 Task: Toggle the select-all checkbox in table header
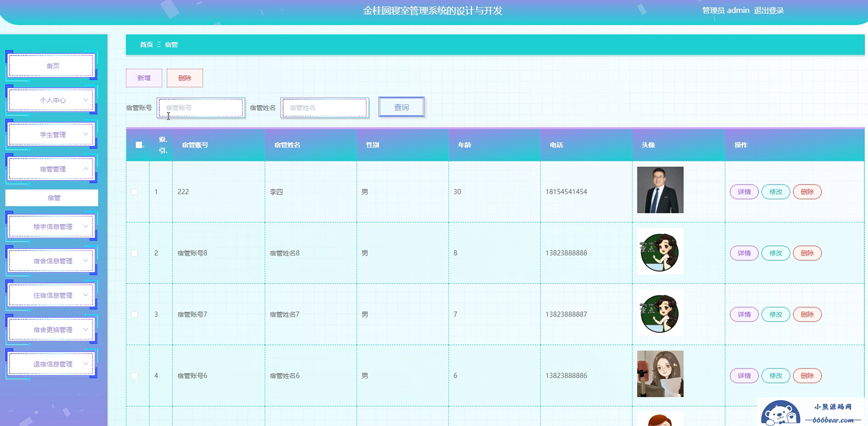[139, 145]
